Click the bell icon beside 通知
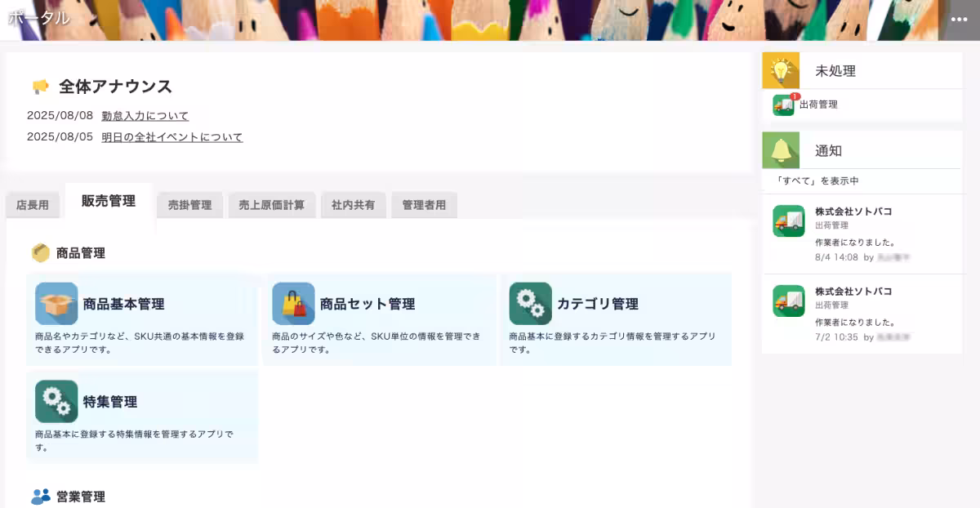 (x=781, y=149)
